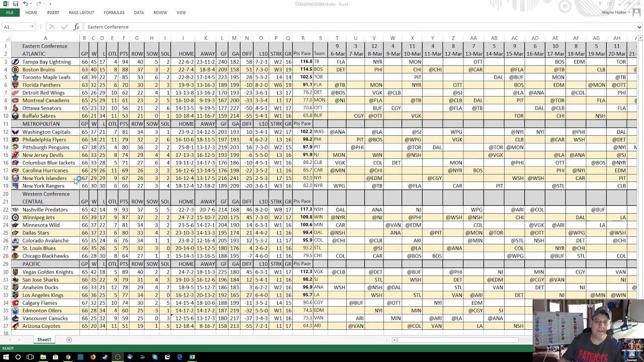Image resolution: width=644 pixels, height=362 pixels.
Task: Open the VIEW ribbon tab
Action: pyautogui.click(x=181, y=13)
